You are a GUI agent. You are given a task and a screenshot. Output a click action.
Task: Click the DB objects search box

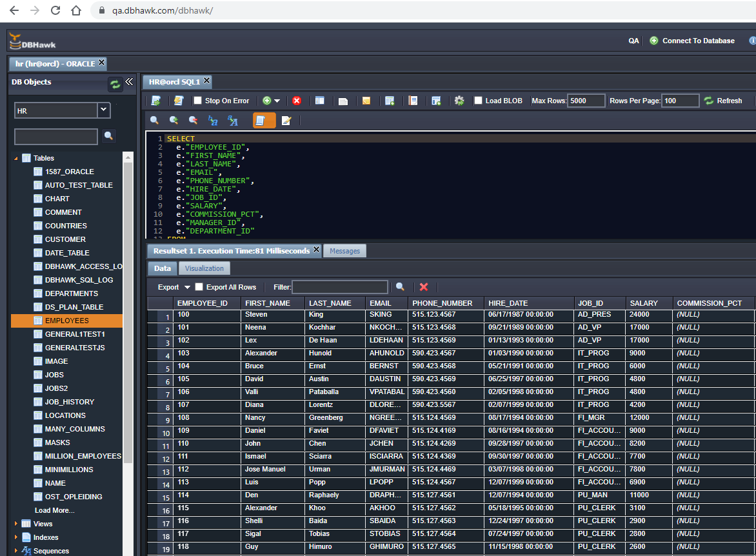pos(56,137)
